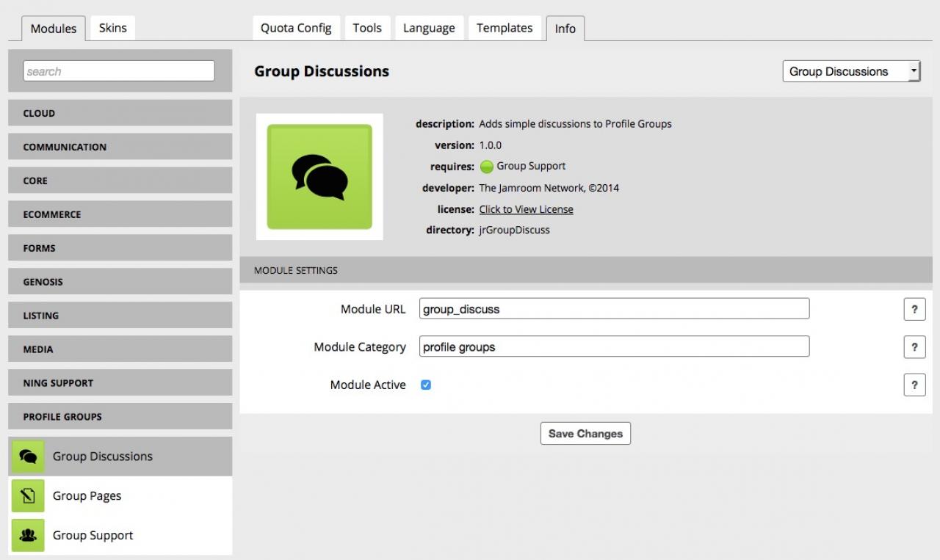Switch to the Skins tab
The image size is (940, 560).
[x=112, y=28]
